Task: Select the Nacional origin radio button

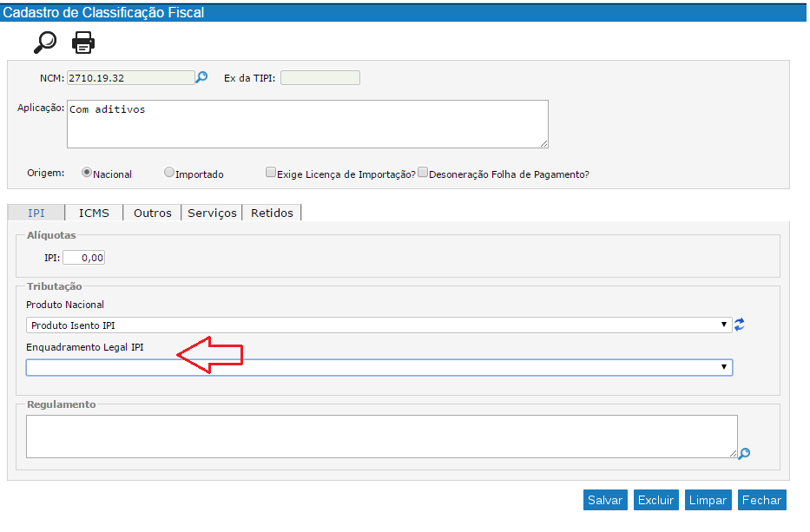Action: pos(87,173)
